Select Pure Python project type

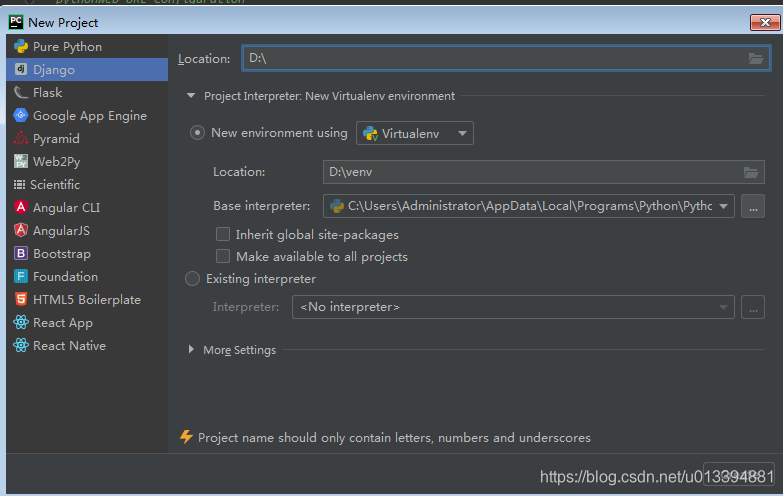click(87, 46)
